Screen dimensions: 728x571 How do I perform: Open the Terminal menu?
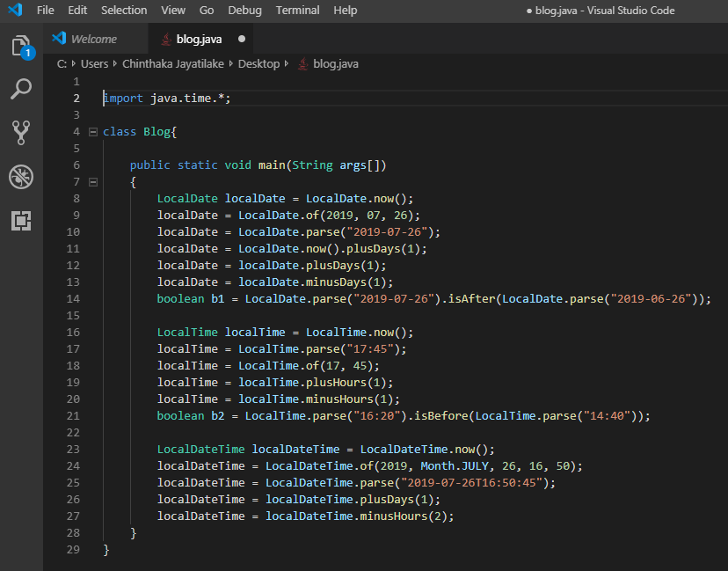coord(297,11)
